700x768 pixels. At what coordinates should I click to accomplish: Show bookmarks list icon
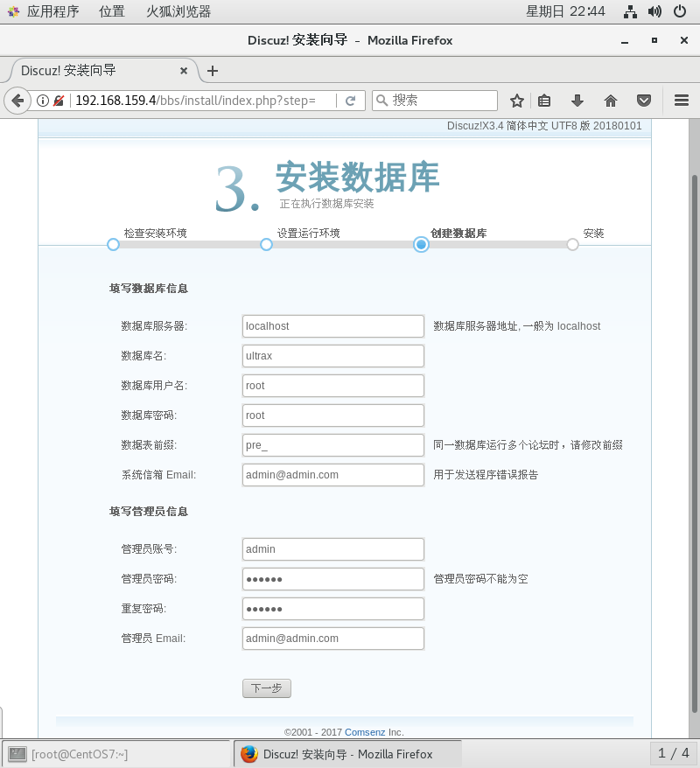[x=544, y=101]
